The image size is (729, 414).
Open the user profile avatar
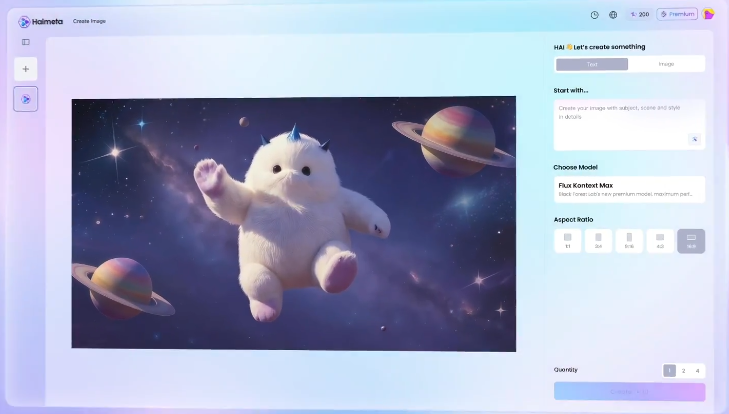point(709,14)
